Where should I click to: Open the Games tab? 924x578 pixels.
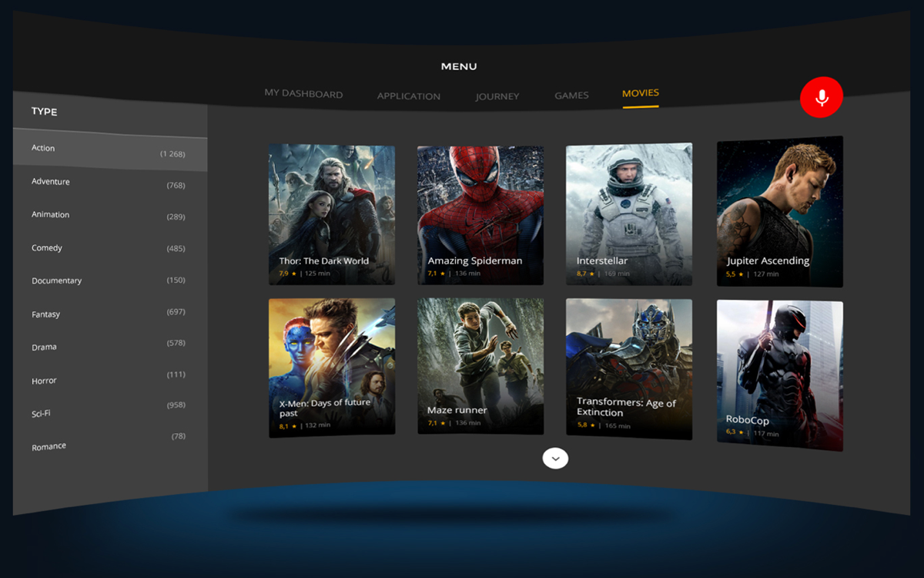pyautogui.click(x=571, y=96)
